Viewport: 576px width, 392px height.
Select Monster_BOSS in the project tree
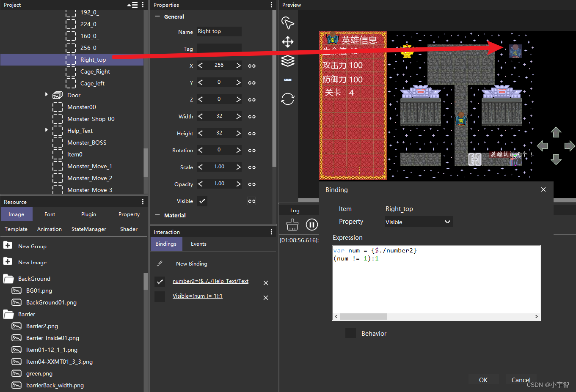[87, 143]
